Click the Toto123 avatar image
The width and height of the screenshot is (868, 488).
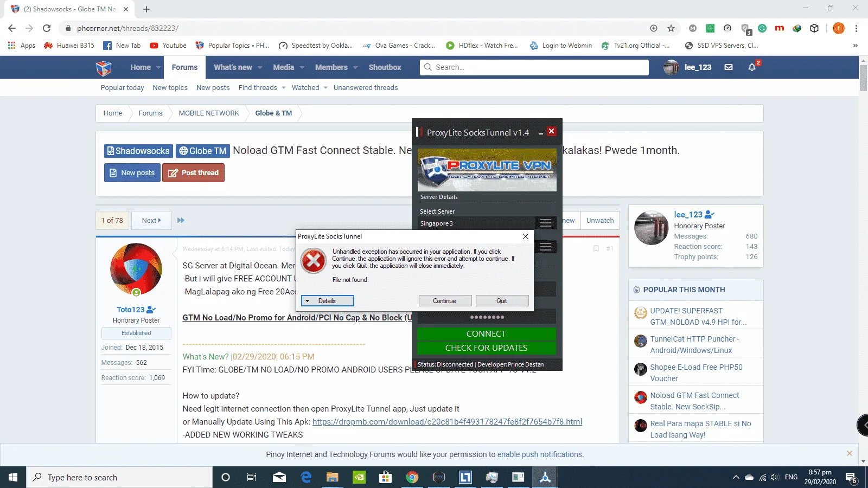[136, 269]
